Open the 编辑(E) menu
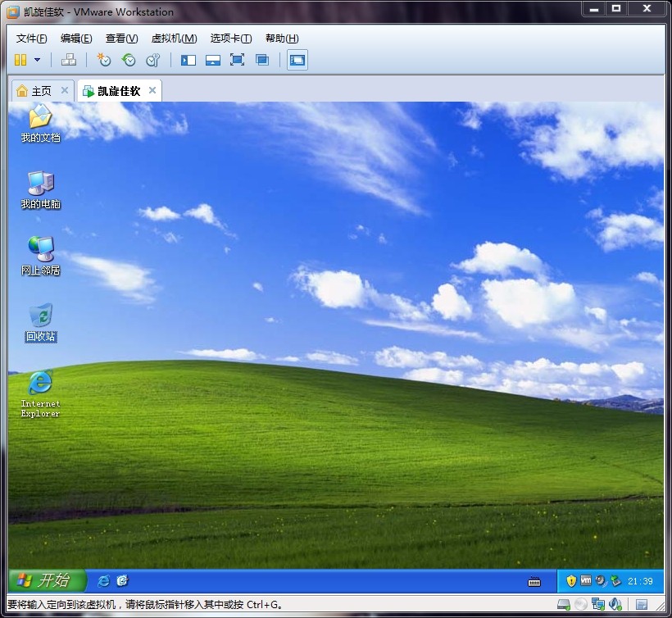 (x=76, y=39)
